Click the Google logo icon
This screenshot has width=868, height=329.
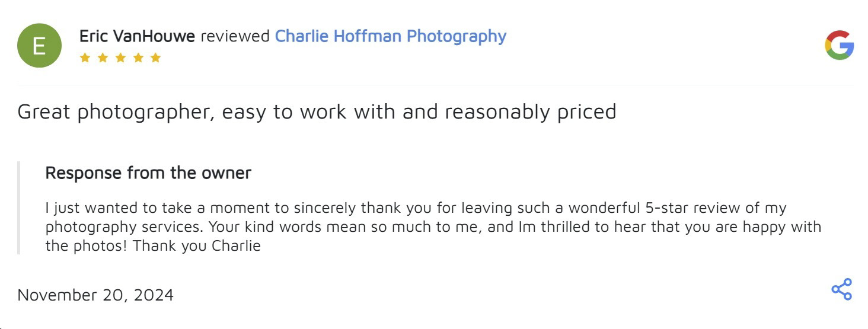(839, 46)
